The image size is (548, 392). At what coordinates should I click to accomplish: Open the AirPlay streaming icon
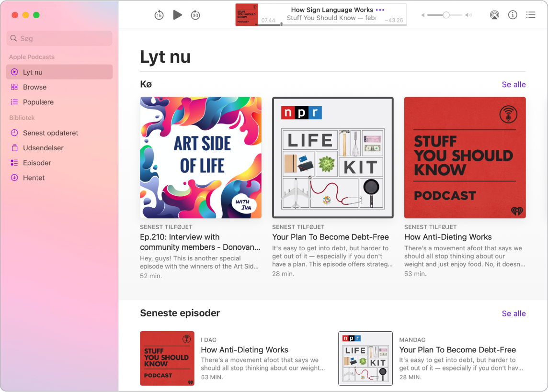(494, 15)
